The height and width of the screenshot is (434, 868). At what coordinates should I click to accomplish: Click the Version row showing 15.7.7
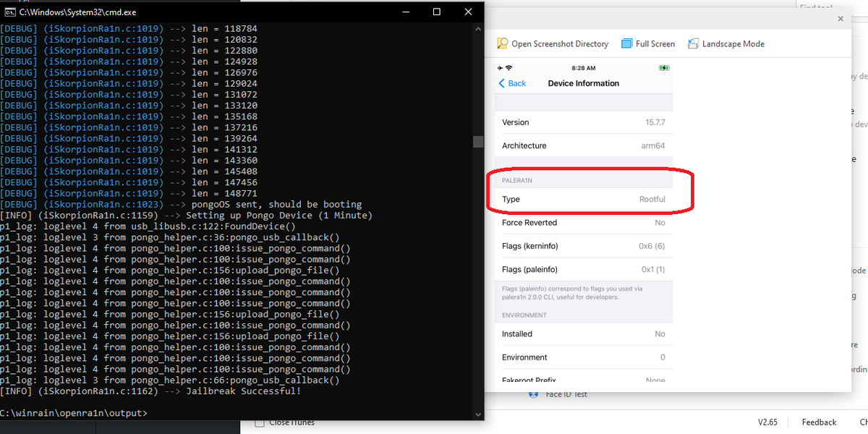click(584, 122)
